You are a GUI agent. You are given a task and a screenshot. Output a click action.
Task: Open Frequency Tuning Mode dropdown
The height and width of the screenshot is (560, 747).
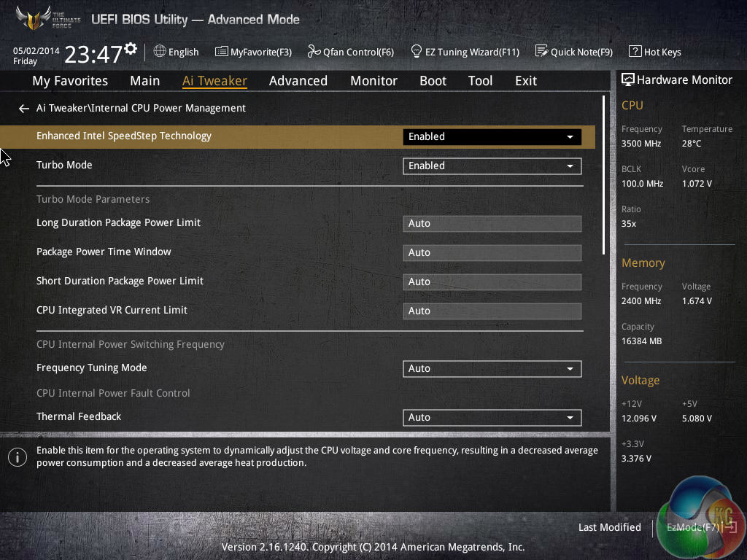pos(492,369)
